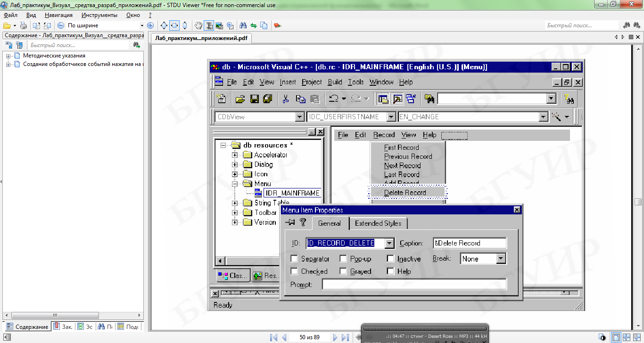Open the Record menu in the menu editor
Image resolution: width=644 pixels, height=343 pixels.
coord(384,135)
